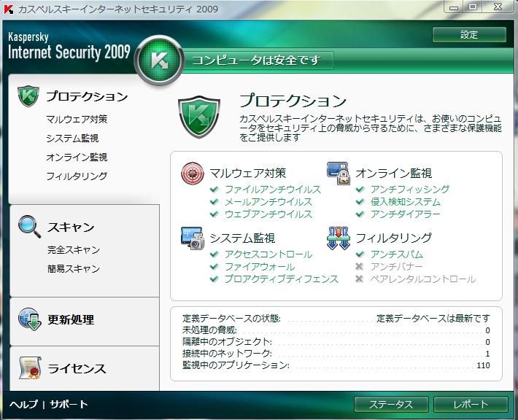Start 完全スキャン from the sidebar

(x=74, y=250)
